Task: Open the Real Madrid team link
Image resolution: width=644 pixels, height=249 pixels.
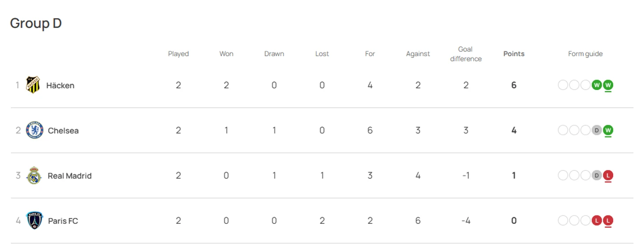Action: pyautogui.click(x=70, y=175)
